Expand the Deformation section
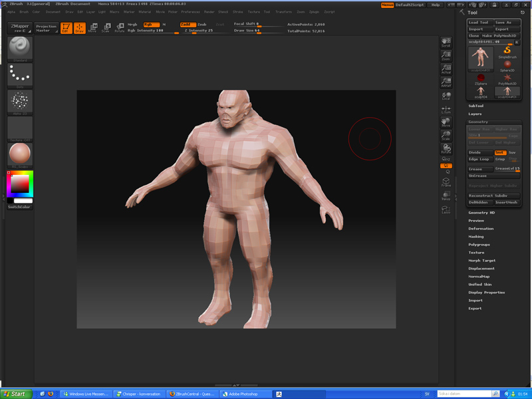 pos(481,229)
